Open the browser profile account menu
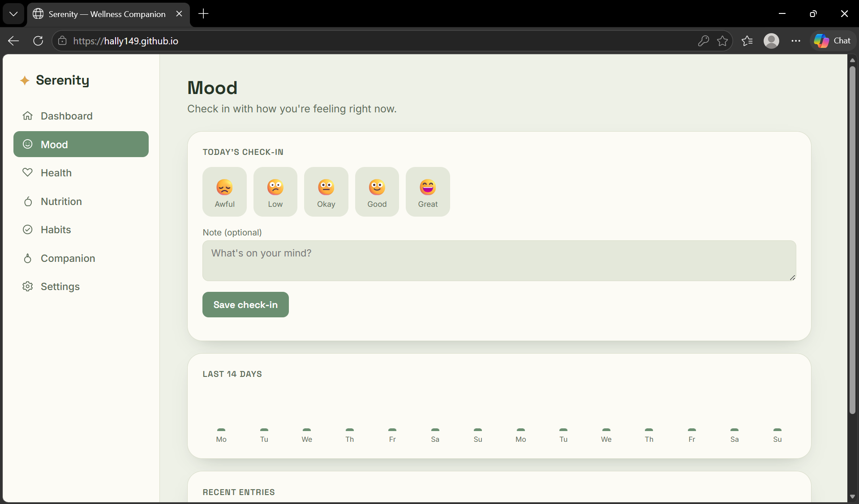Image resolution: width=859 pixels, height=504 pixels. coord(771,41)
